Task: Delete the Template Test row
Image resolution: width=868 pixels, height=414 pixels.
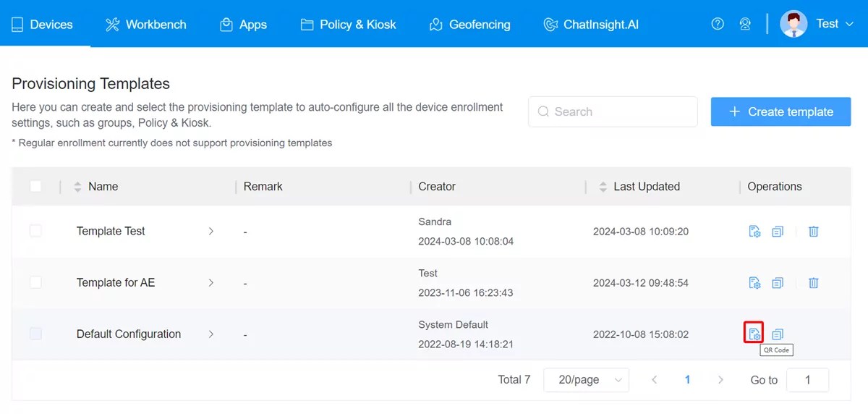Action: (x=814, y=232)
